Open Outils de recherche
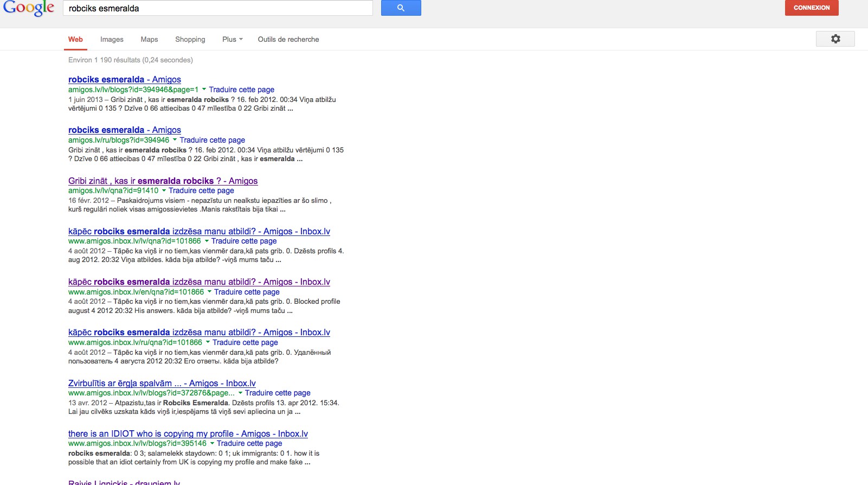Image resolution: width=868 pixels, height=485 pixels. coord(288,39)
